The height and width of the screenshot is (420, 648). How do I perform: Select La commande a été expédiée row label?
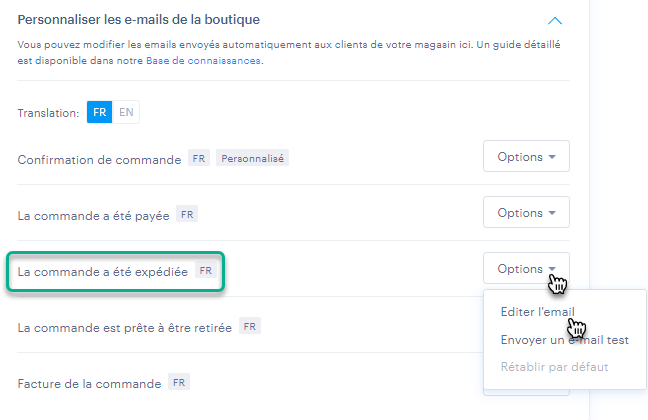[x=102, y=272]
